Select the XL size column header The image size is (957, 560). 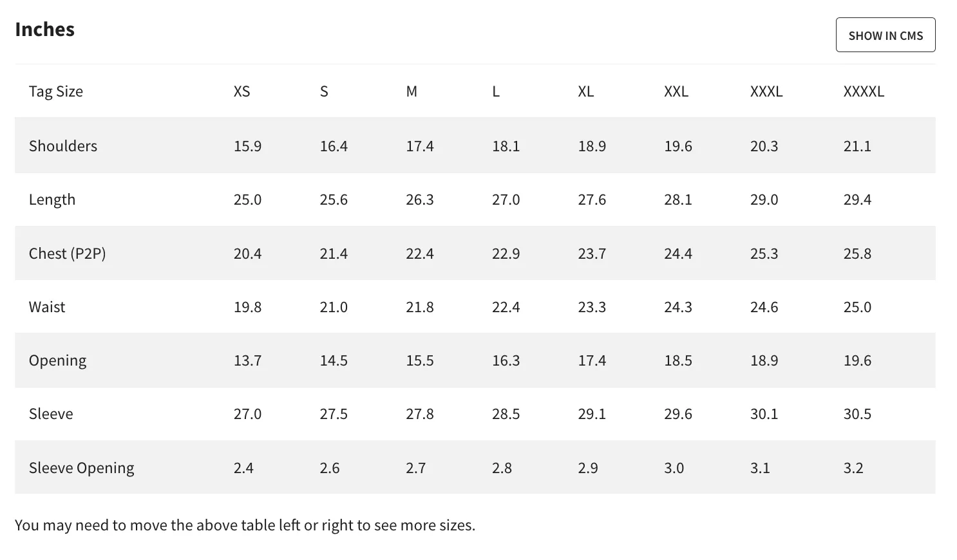click(585, 91)
